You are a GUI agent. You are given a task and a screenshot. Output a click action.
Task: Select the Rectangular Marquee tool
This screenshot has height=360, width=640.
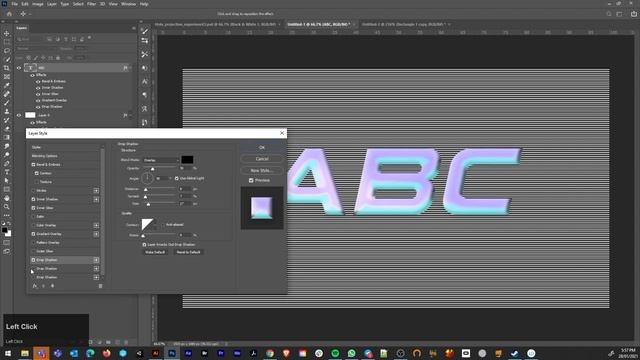(7, 42)
